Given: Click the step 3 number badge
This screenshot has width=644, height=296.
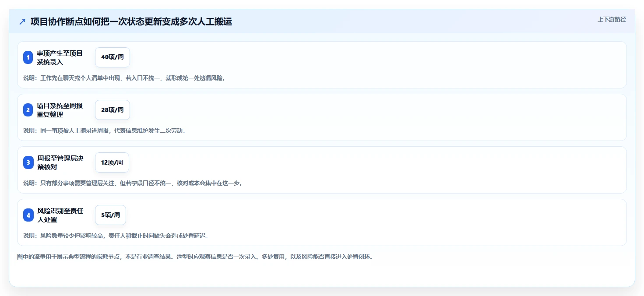Looking at the screenshot, I should (x=28, y=162).
